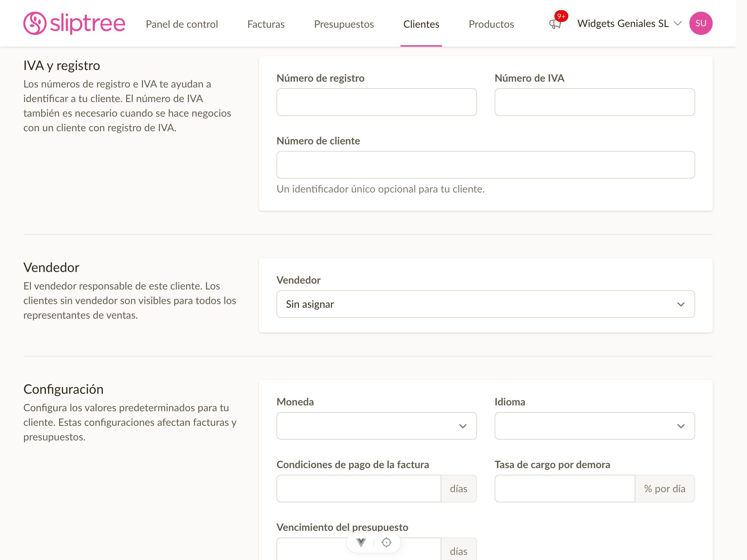This screenshot has height=560, width=747.
Task: Expand the Widgets Geniales SL company menu
Action: pyautogui.click(x=630, y=23)
